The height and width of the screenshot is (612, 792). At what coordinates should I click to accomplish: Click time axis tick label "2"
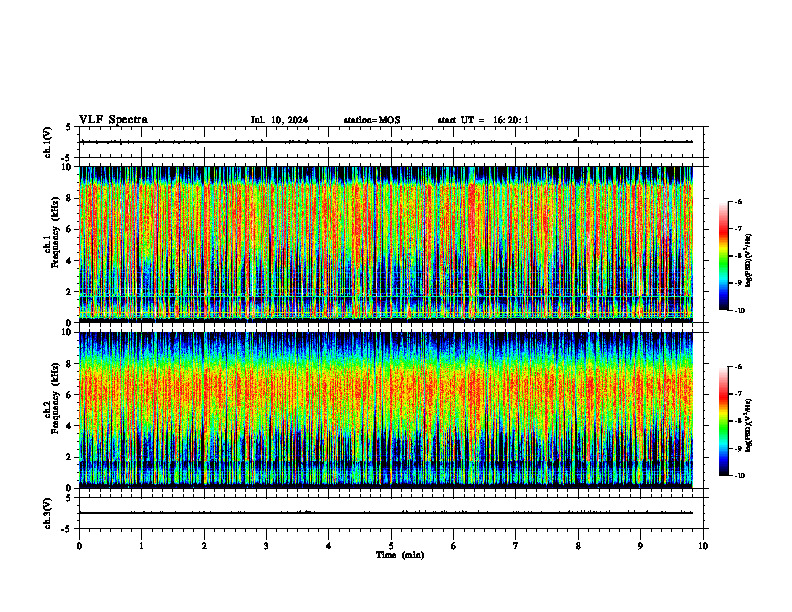coord(204,546)
